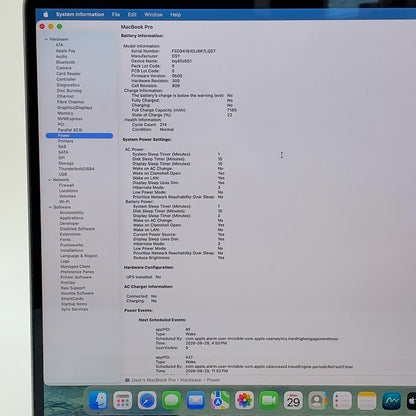Open Launchpad in the Dock

click(122, 400)
